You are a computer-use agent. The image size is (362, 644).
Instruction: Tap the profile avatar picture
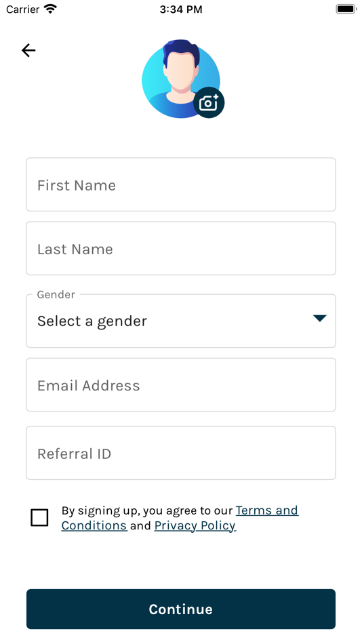pyautogui.click(x=181, y=79)
